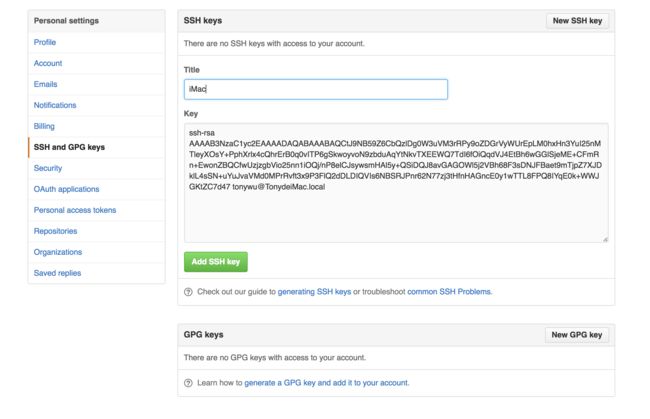Open the common SSH Problems link
The image size is (650, 419).
tap(449, 292)
